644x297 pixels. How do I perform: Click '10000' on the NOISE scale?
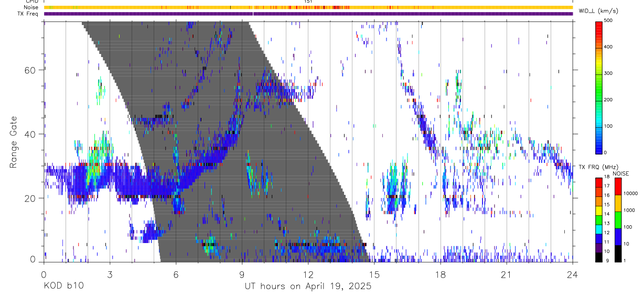coord(630,194)
